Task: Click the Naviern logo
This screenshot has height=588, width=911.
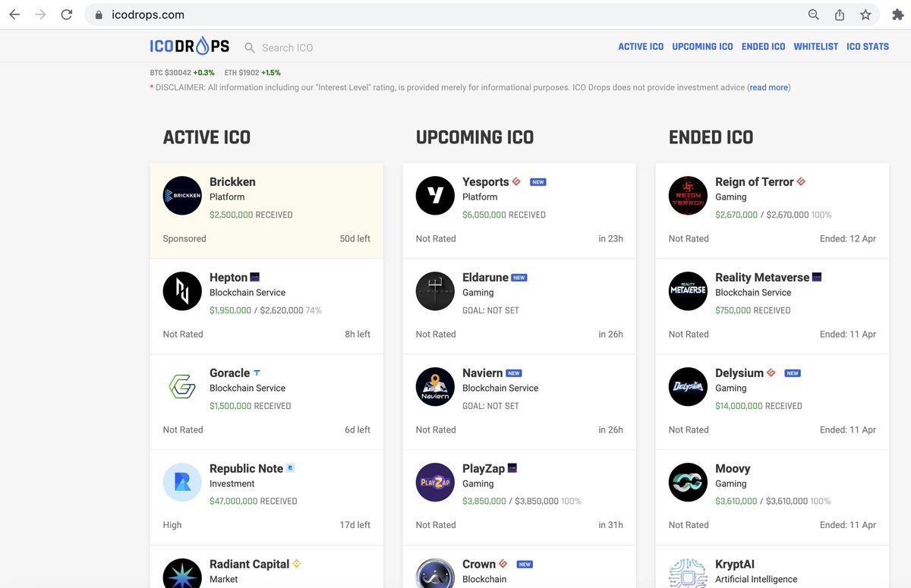Action: pyautogui.click(x=435, y=387)
